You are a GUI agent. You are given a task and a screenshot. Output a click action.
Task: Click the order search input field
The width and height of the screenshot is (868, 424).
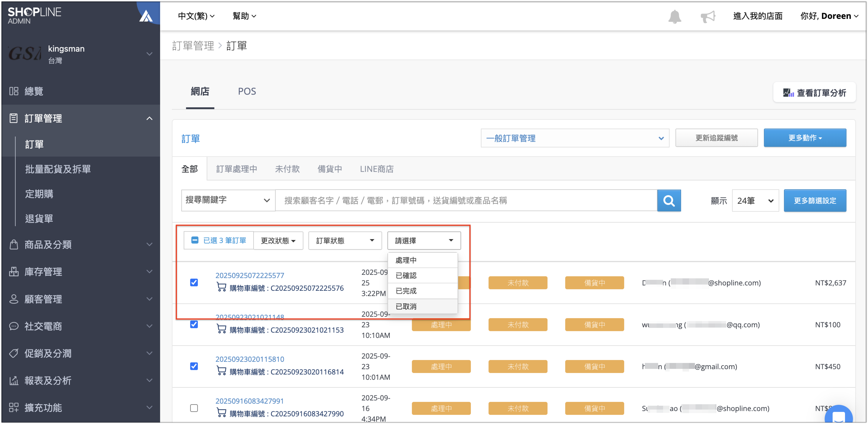[x=466, y=201]
